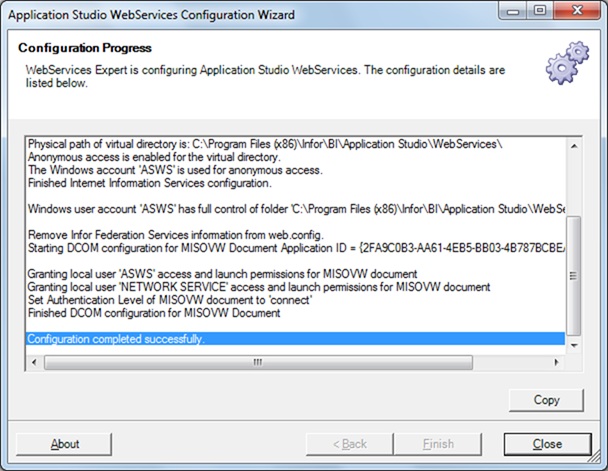Open the About dialog
608x471 pixels.
point(65,443)
